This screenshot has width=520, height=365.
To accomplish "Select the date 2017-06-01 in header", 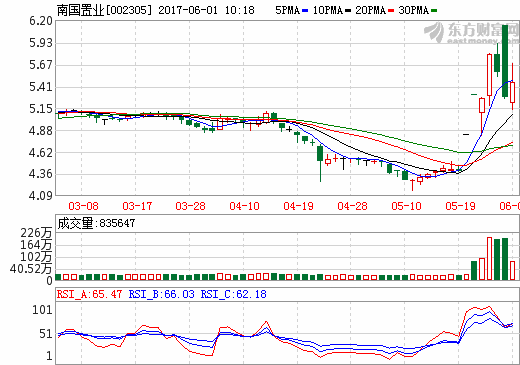I will [x=188, y=10].
